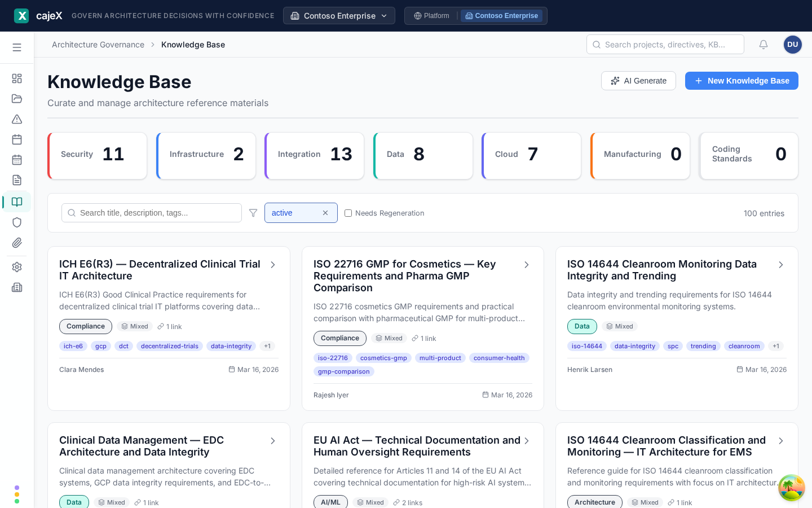Viewport: 812px width, 508px height.
Task: Open the warning triangle sidebar icon
Action: point(17,119)
